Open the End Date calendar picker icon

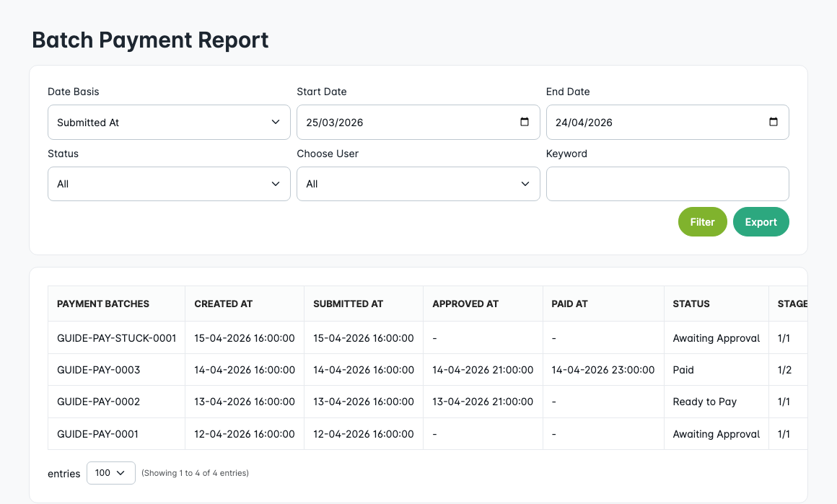click(x=773, y=122)
